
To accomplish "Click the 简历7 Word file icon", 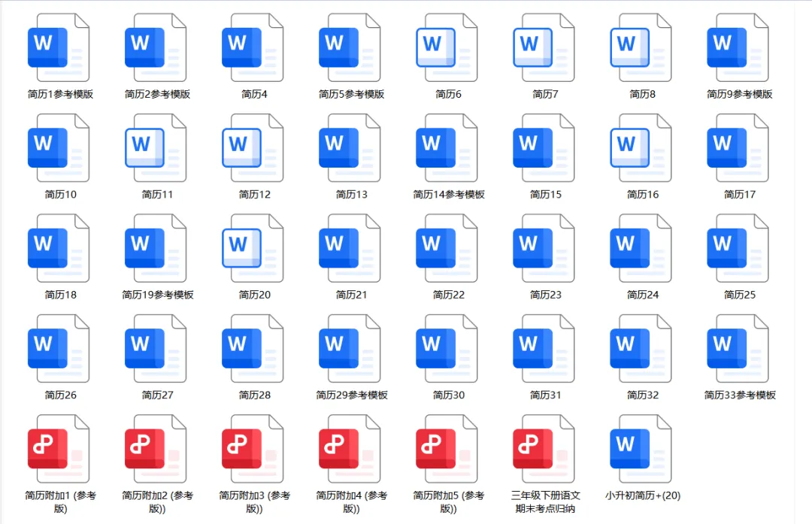I will click(x=544, y=47).
